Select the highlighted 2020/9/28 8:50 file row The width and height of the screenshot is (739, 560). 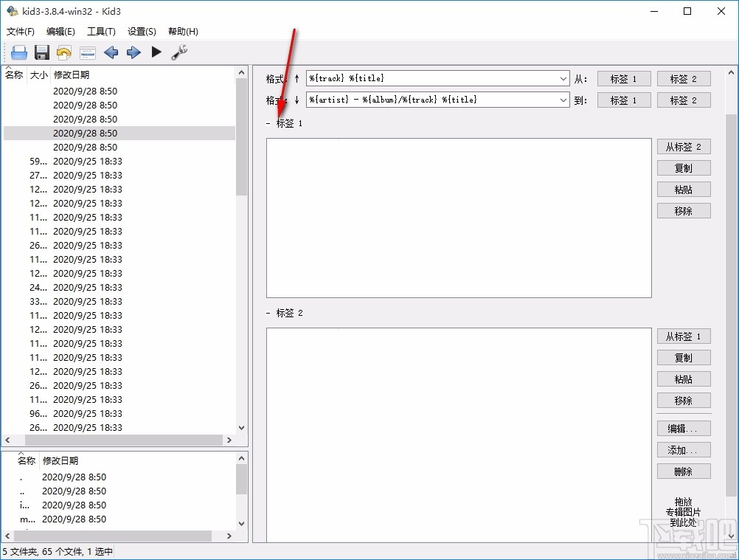(x=119, y=134)
